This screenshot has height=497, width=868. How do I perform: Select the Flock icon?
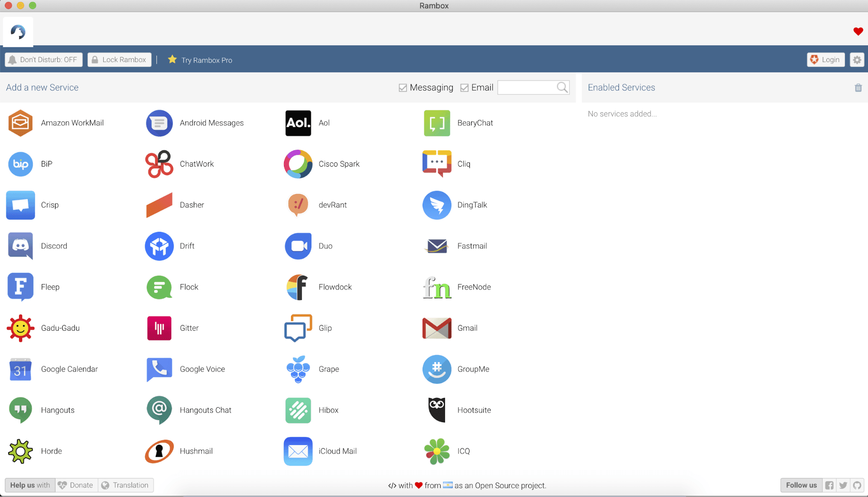(x=159, y=287)
